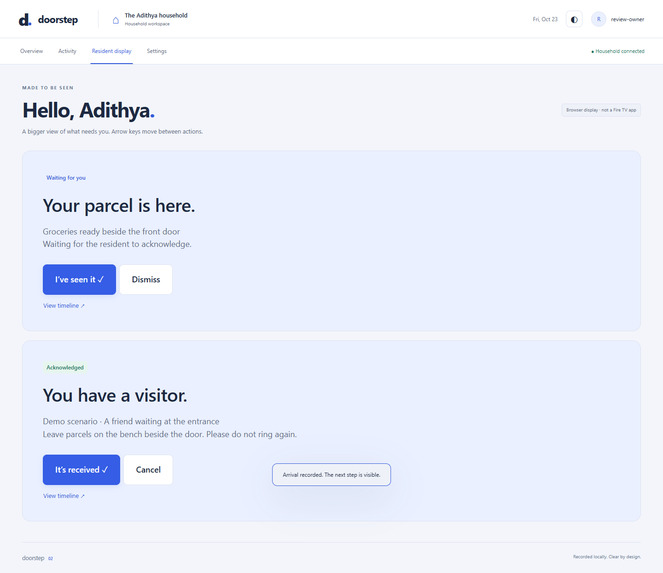Dismiss the parcel notification

[146, 280]
